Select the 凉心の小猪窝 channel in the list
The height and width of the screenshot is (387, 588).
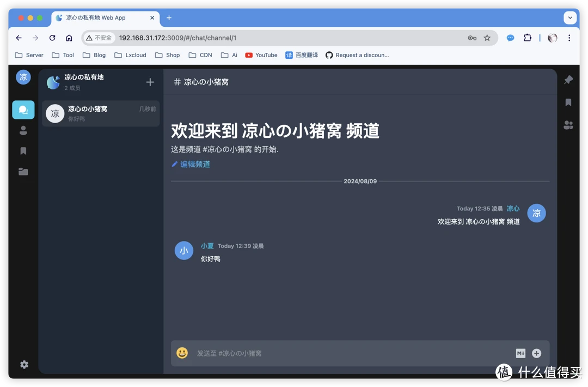101,113
